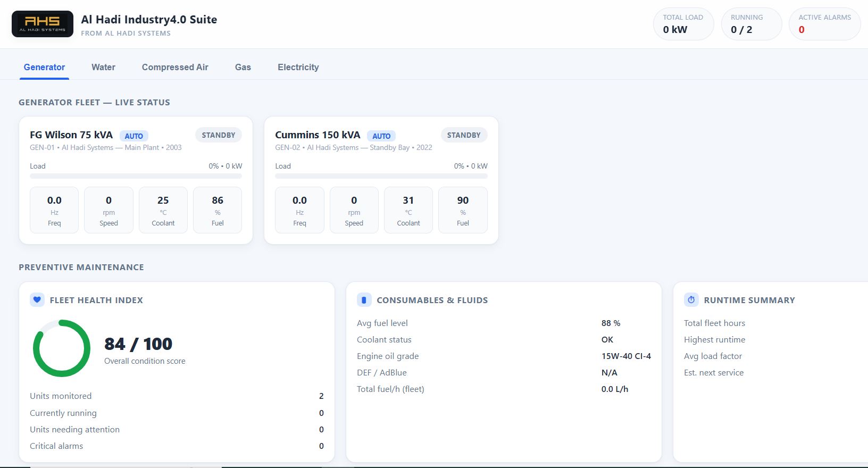Click the DEF / AdBlue row label
This screenshot has height=468, width=868.
coord(382,373)
